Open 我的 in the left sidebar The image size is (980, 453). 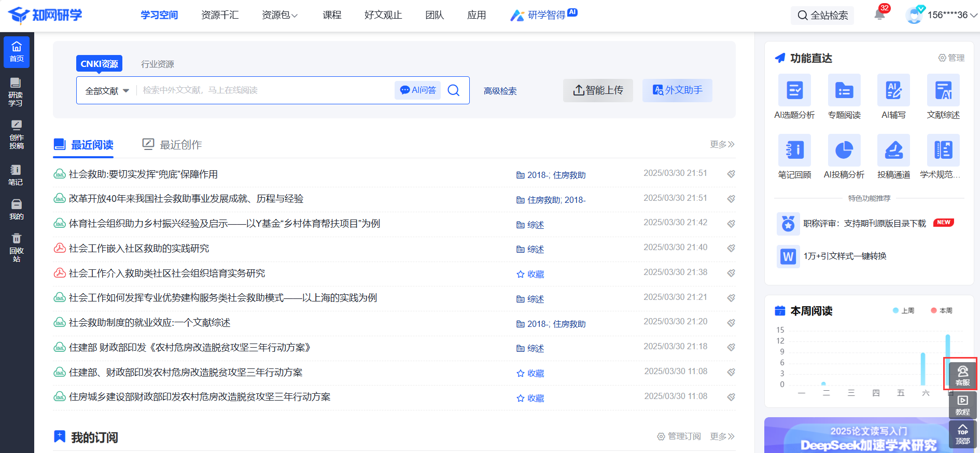coord(16,209)
